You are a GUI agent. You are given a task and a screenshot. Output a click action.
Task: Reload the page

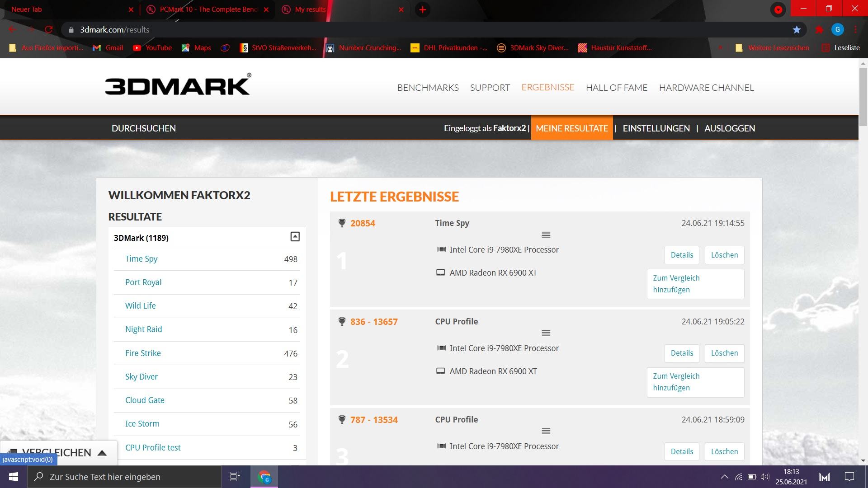click(49, 30)
